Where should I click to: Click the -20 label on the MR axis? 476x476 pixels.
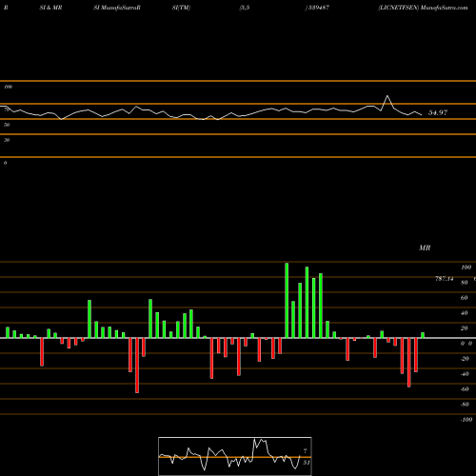coord(465,359)
